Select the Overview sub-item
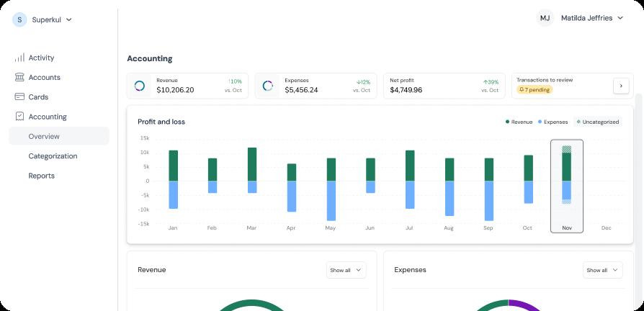Screen dimensions: 644x311 click(x=59, y=136)
